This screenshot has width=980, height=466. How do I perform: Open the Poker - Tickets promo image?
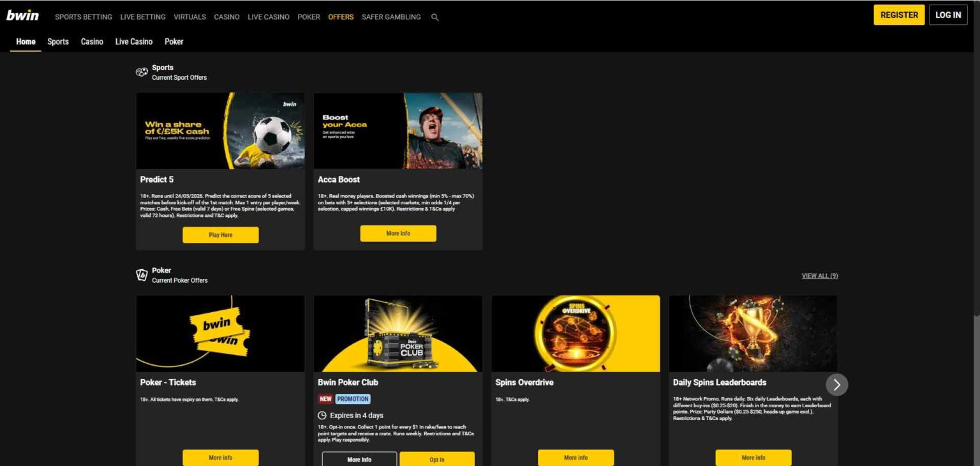click(220, 334)
